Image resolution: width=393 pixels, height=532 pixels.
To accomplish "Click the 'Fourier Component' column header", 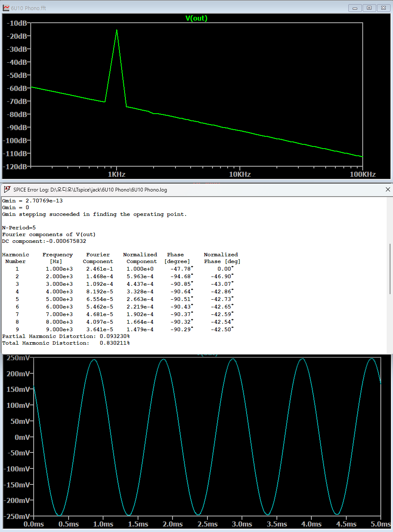I will click(x=98, y=258).
